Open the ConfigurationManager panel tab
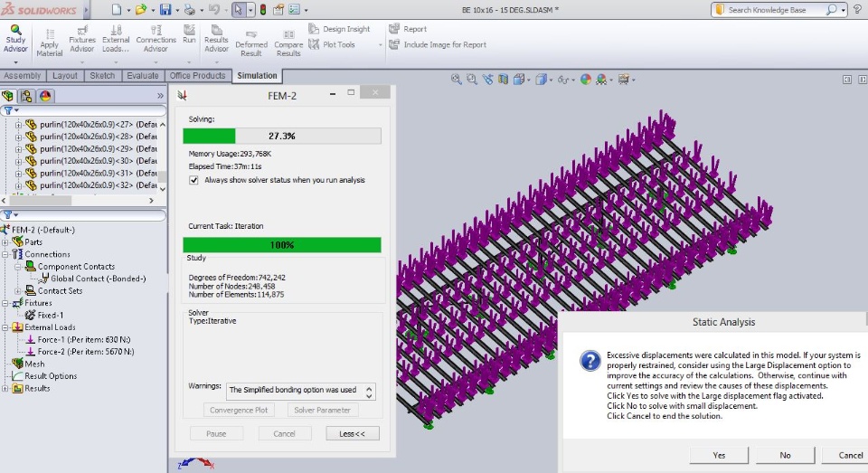 [26, 96]
